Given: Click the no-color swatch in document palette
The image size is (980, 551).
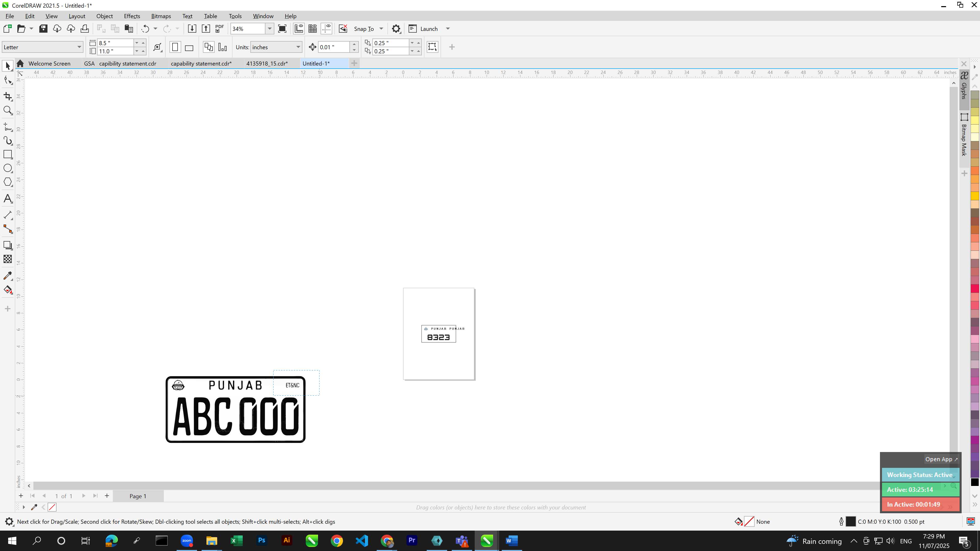Looking at the screenshot, I should coord(52,507).
